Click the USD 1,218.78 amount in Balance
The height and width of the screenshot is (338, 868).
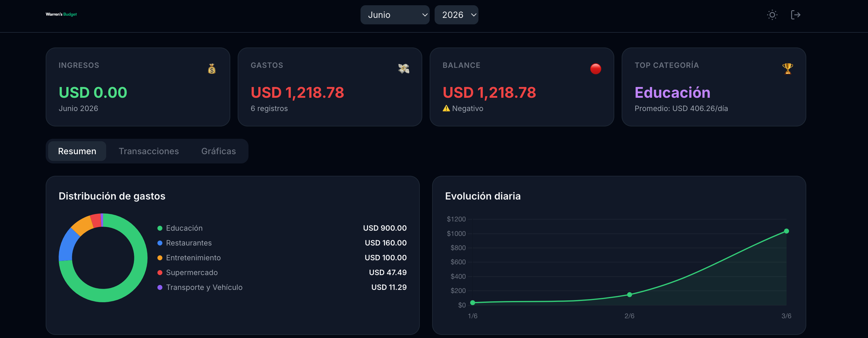tap(489, 93)
